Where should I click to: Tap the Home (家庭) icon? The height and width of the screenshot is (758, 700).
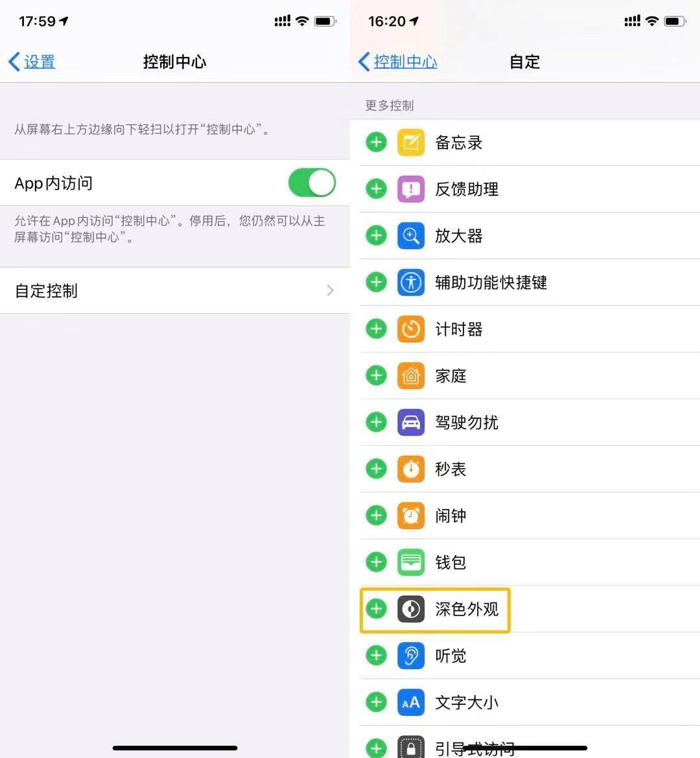click(x=411, y=376)
